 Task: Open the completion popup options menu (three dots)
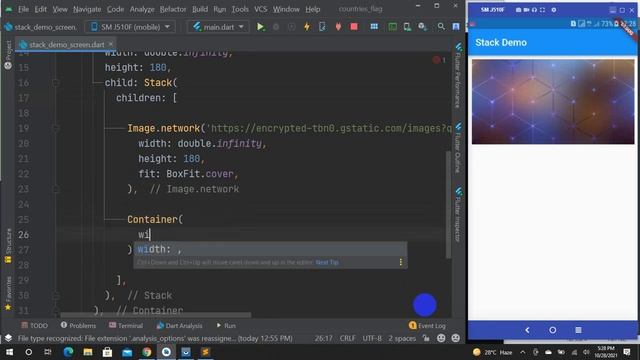[400, 262]
